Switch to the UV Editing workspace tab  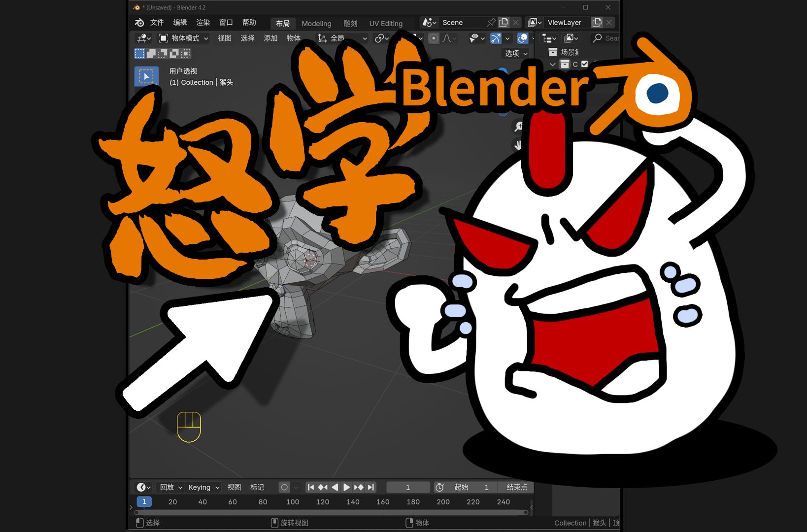[386, 24]
